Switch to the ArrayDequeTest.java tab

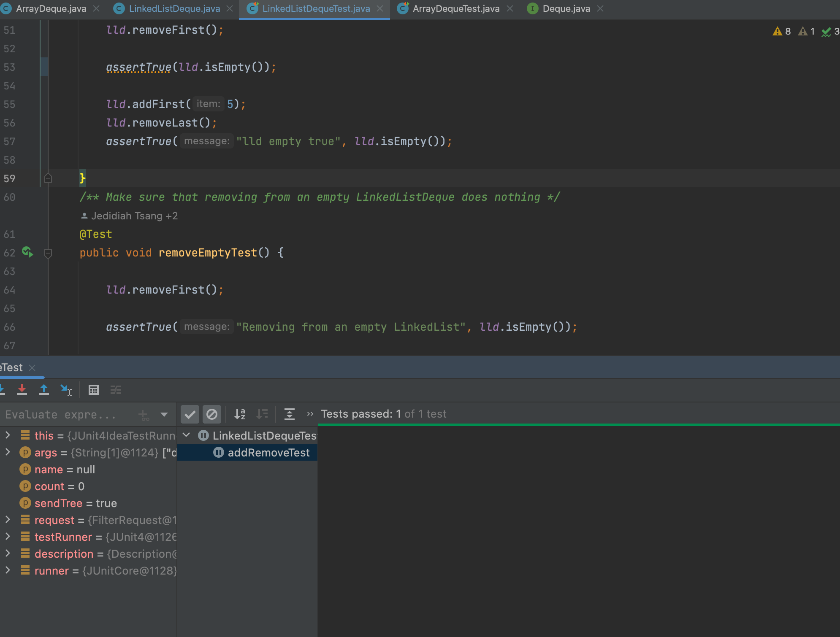(x=455, y=8)
